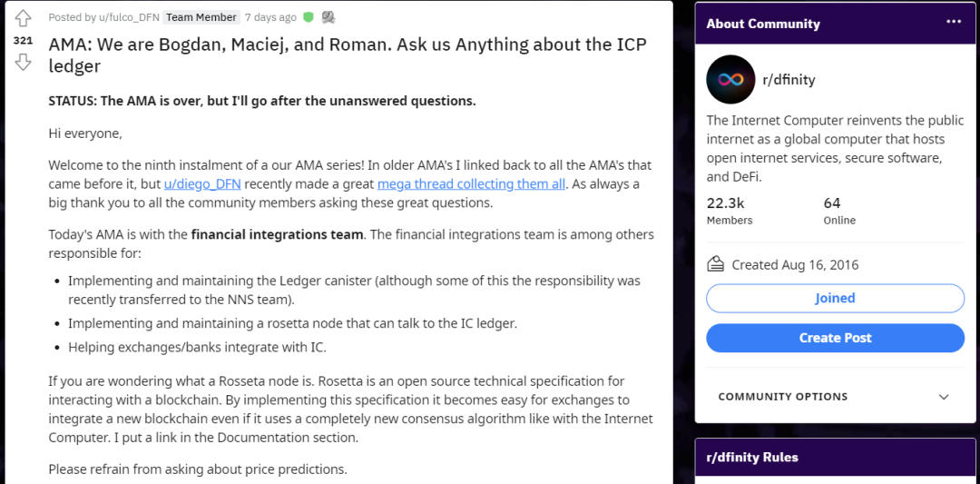Open the u/diego_DFN user link
This screenshot has height=484, width=980.
coord(202,183)
